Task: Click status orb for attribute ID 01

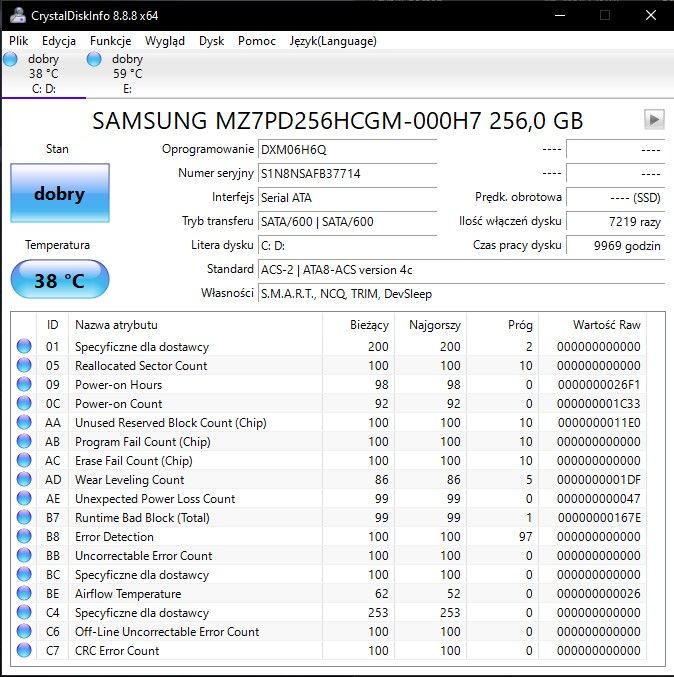Action: (24, 346)
